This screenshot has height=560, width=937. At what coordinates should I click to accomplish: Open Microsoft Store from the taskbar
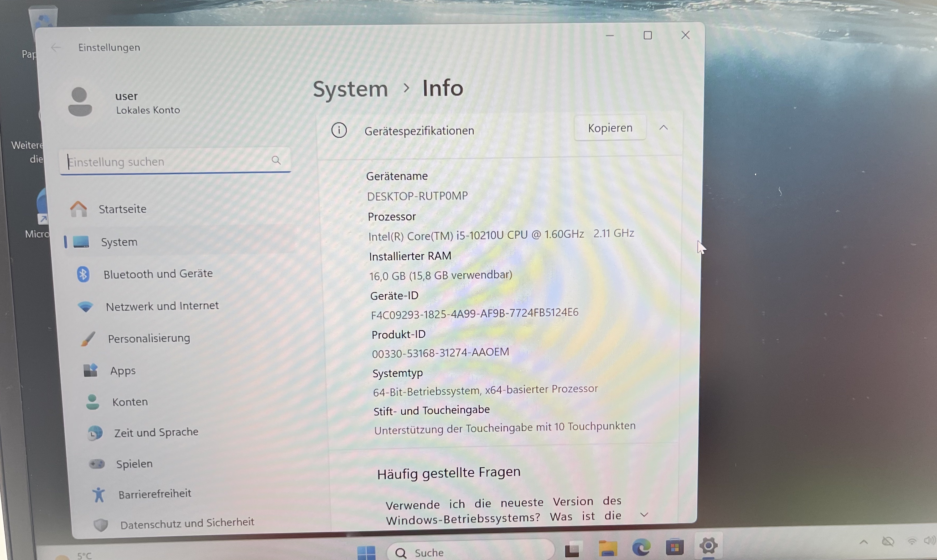click(x=675, y=547)
